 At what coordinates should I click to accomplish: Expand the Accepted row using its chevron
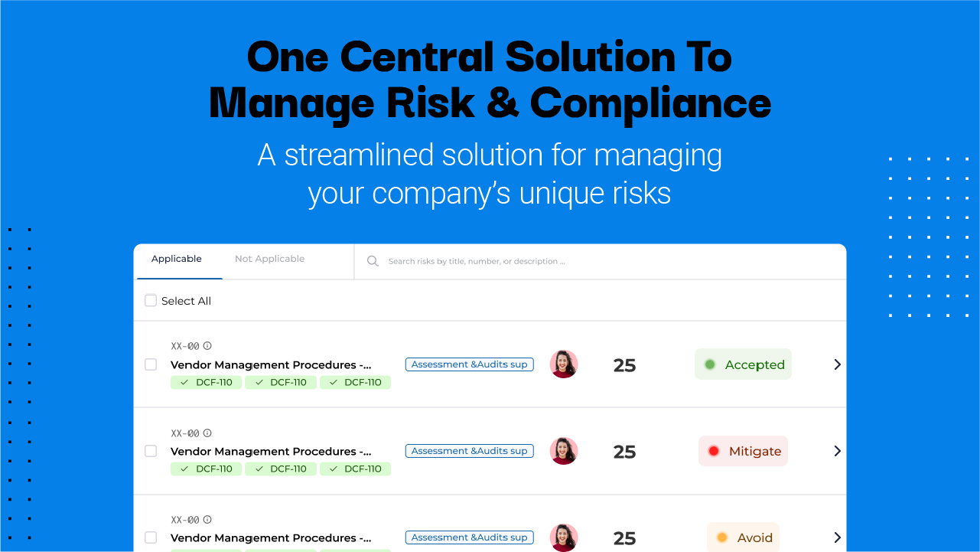(837, 364)
